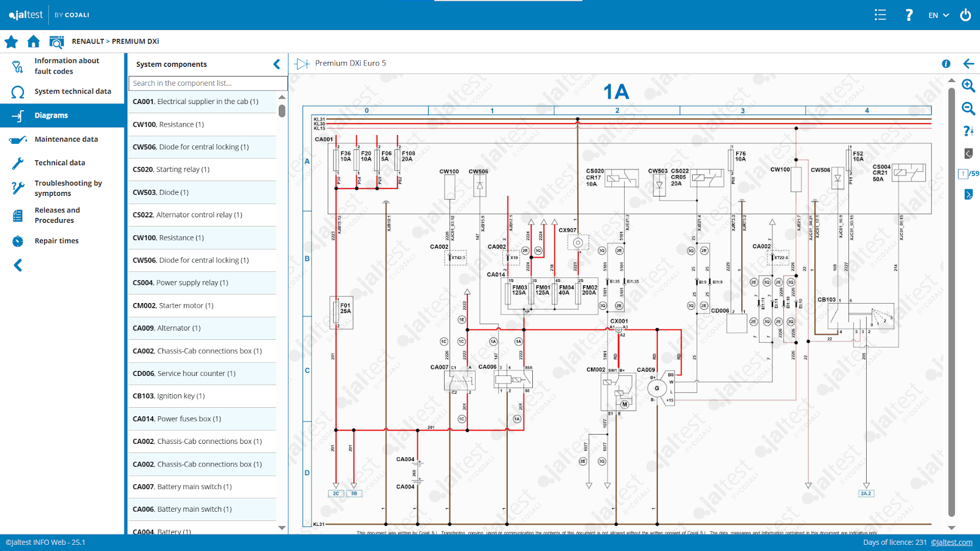This screenshot has height=551, width=980.
Task: Select CB103, Ignition key
Action: pos(202,396)
